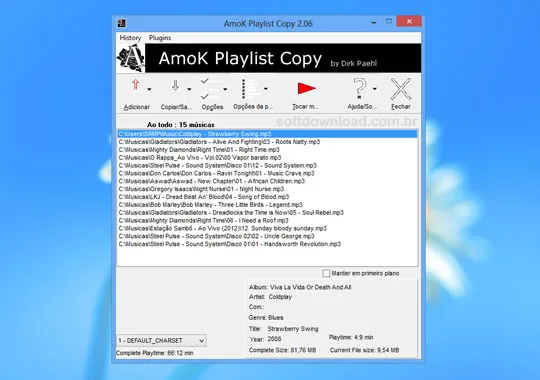Click the Opções da p... list icon

[250, 89]
